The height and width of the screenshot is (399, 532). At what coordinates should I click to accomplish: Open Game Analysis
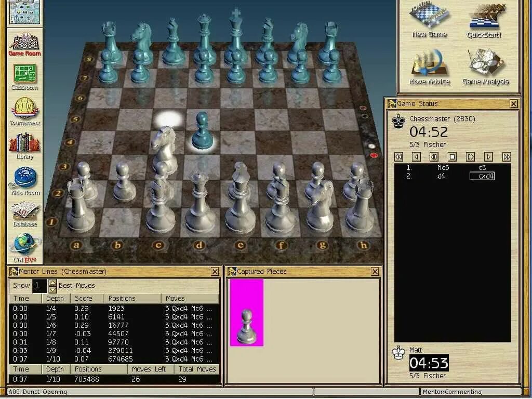tap(486, 67)
